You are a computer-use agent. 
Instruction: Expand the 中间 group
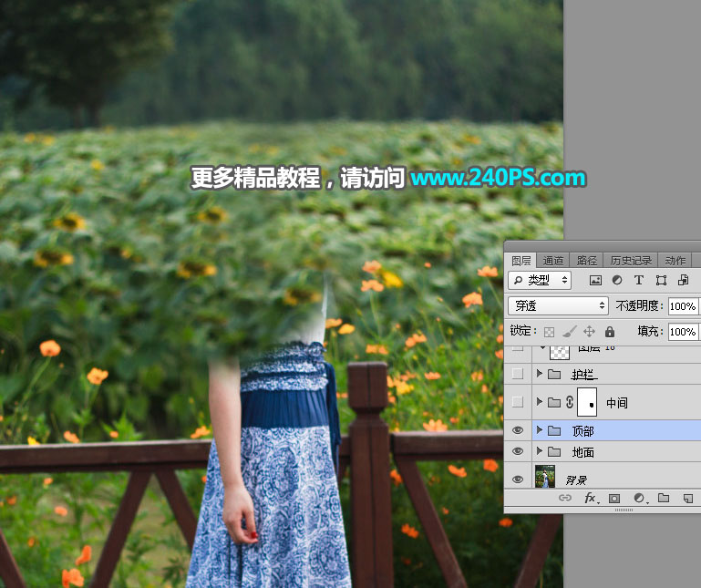coord(539,401)
